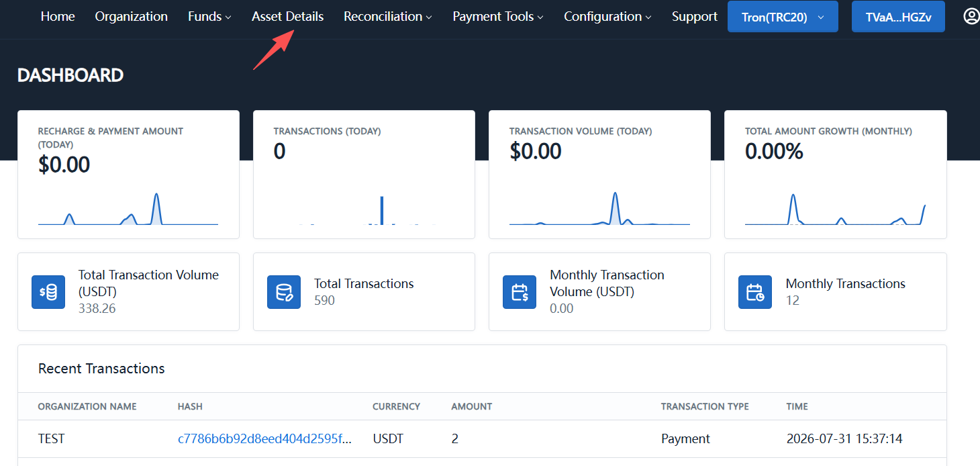
Task: Click the AMOUNT column header
Action: (472, 406)
